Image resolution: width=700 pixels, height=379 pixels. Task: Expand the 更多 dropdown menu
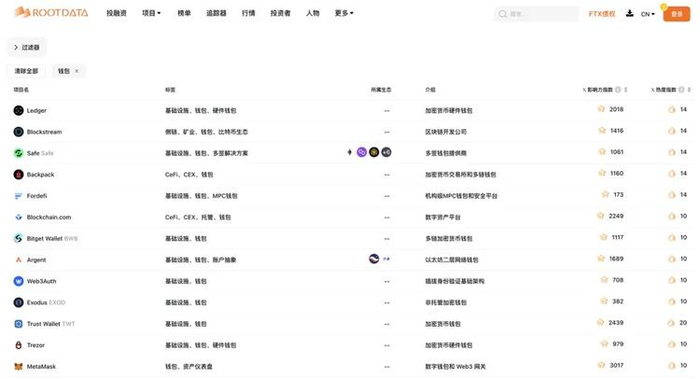click(344, 13)
